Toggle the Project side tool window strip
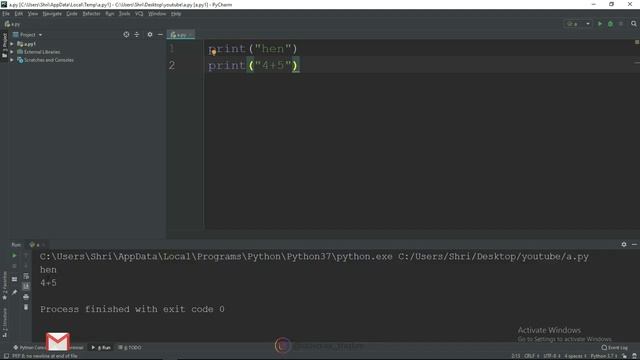 click(4, 45)
